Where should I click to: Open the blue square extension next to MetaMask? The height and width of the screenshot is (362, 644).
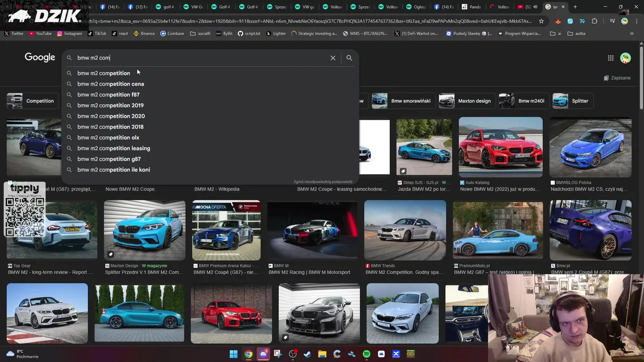click(570, 21)
